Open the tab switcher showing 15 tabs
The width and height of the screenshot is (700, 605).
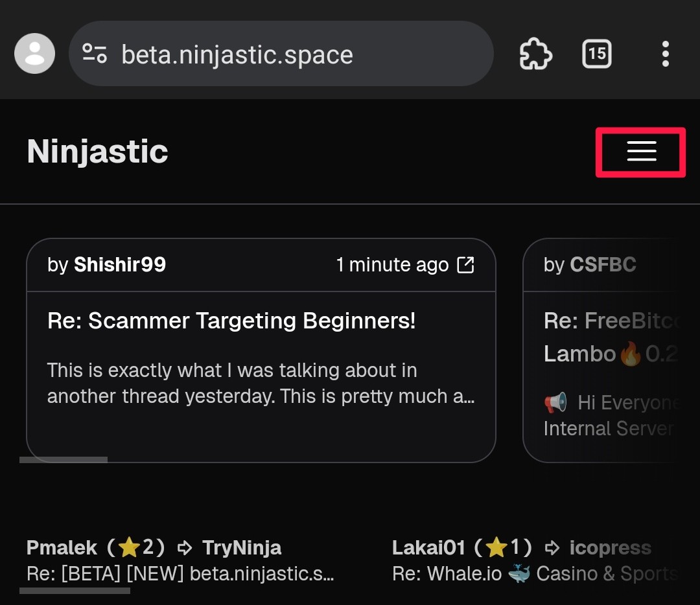(596, 54)
